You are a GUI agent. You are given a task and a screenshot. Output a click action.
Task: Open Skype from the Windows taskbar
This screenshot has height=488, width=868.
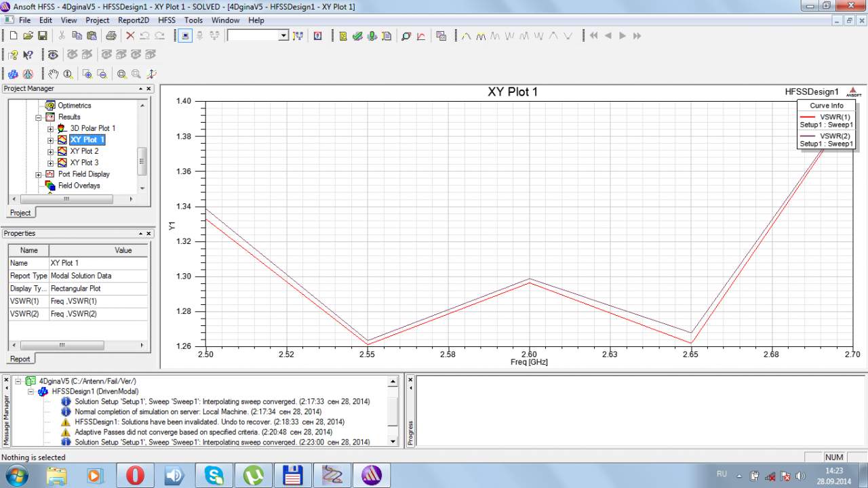pyautogui.click(x=214, y=475)
